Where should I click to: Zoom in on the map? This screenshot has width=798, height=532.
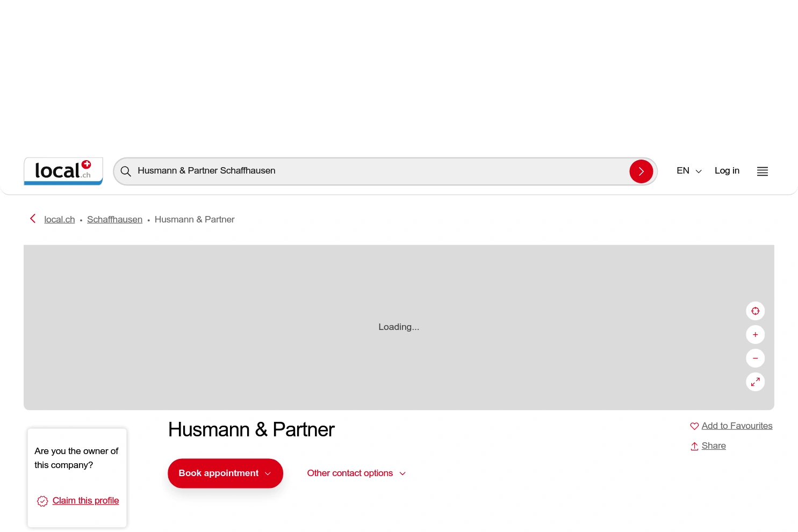click(x=755, y=334)
